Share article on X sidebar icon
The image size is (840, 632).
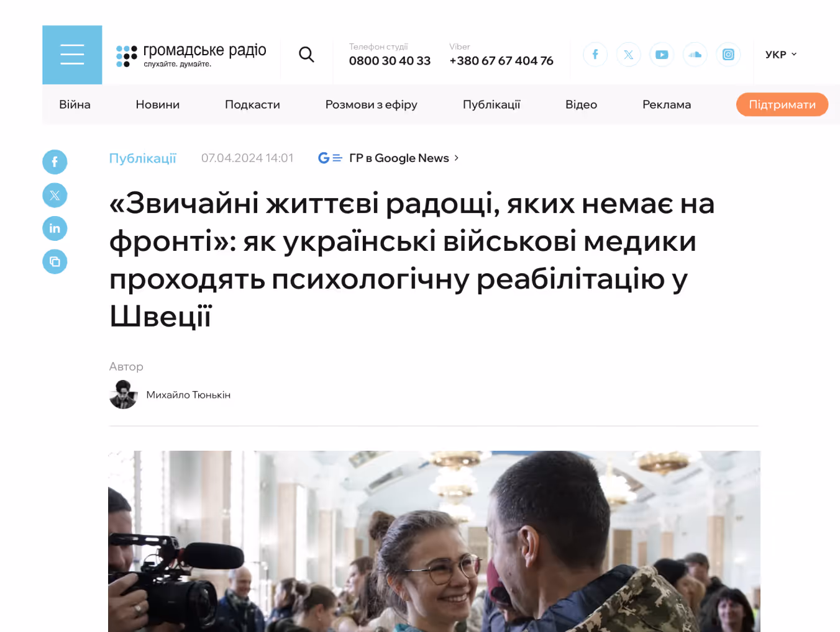coord(55,196)
